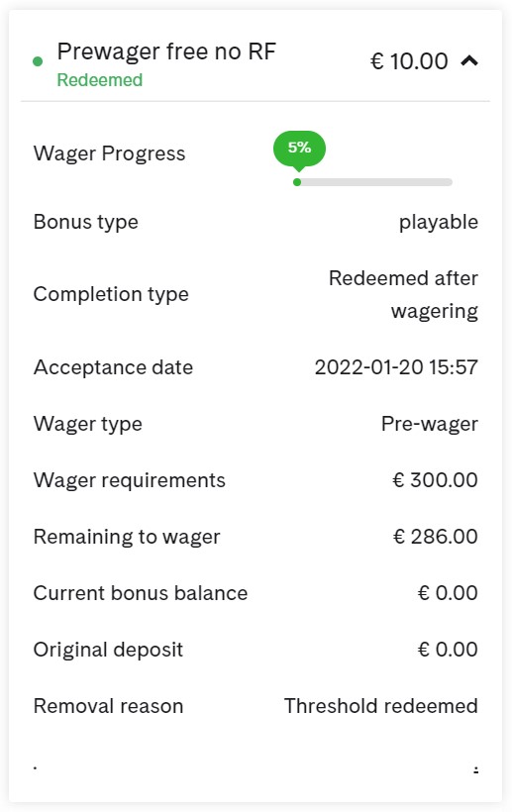
Task: Select the Wager Progress label
Action: 109,153
